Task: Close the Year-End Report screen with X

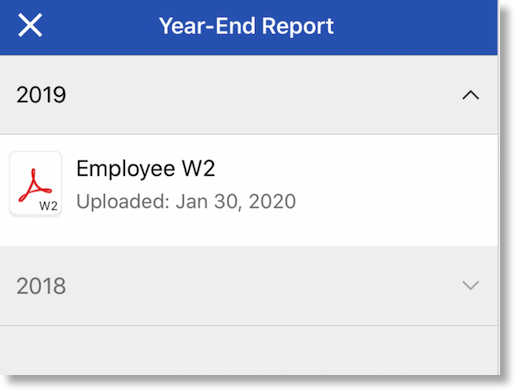Action: coord(30,25)
